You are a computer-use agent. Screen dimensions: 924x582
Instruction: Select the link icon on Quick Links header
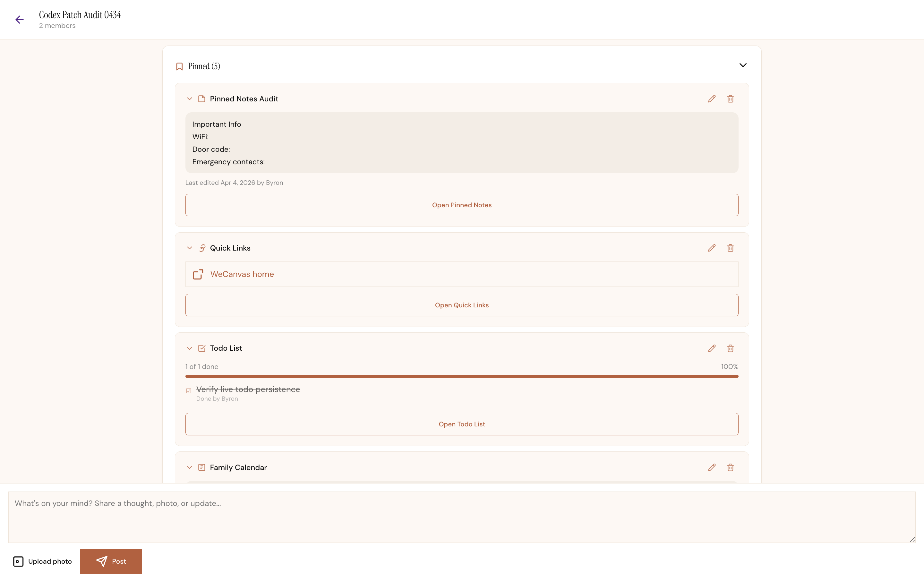click(202, 248)
